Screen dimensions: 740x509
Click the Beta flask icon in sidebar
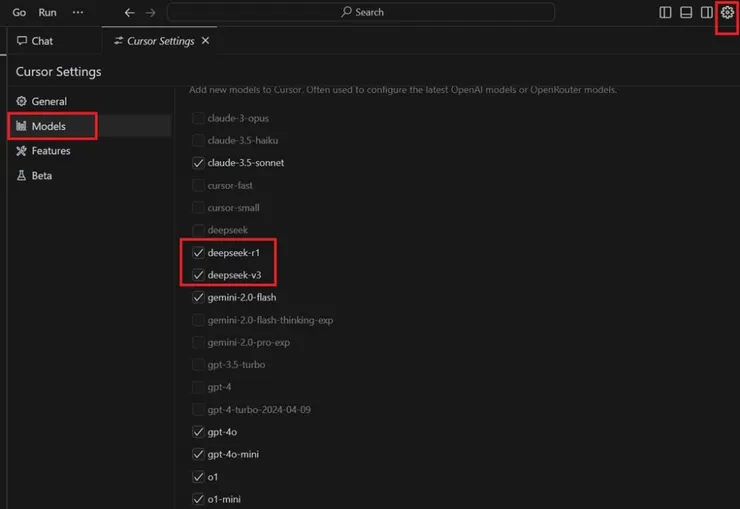21,175
